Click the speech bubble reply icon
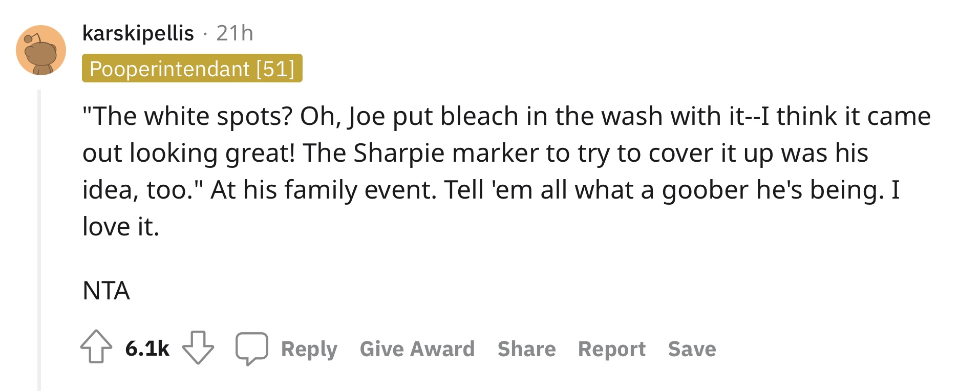Viewport: 980px width, 391px height. click(x=251, y=349)
